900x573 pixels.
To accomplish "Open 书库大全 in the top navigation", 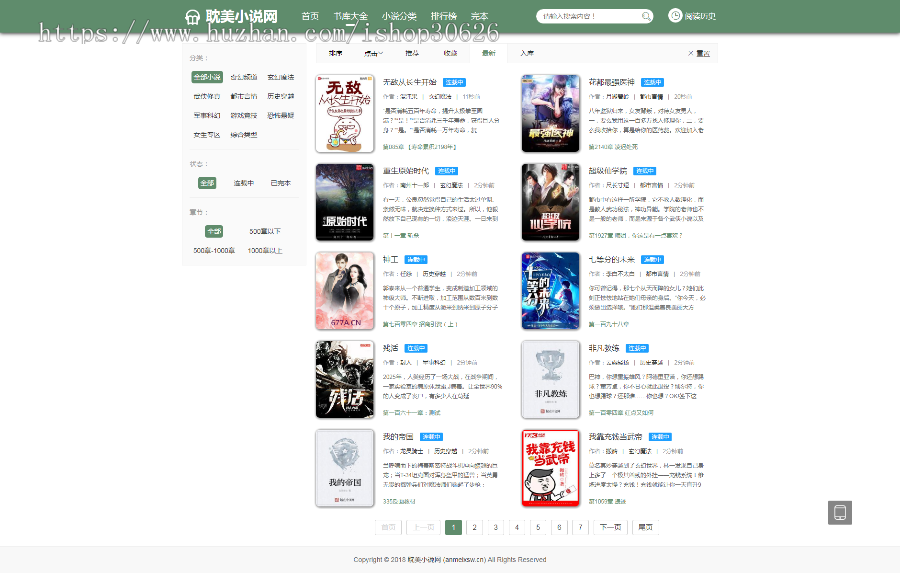I will pos(350,16).
